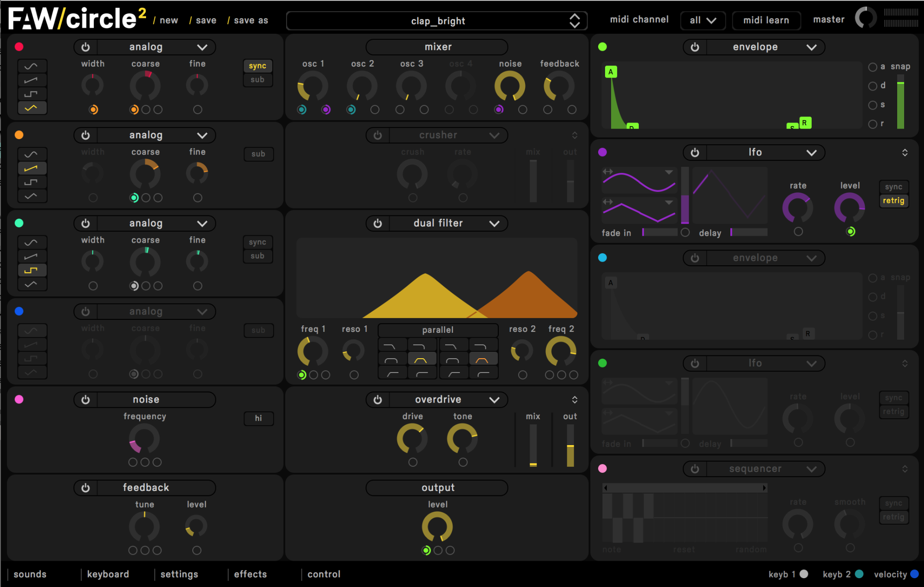Click the envelope release R handle
The width and height of the screenshot is (924, 587).
tap(805, 123)
